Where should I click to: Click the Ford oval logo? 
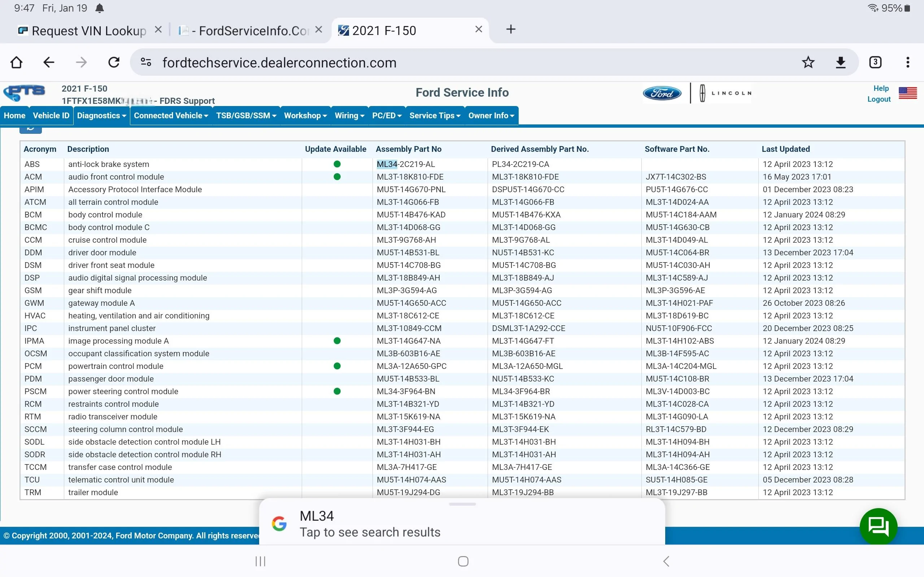click(662, 93)
